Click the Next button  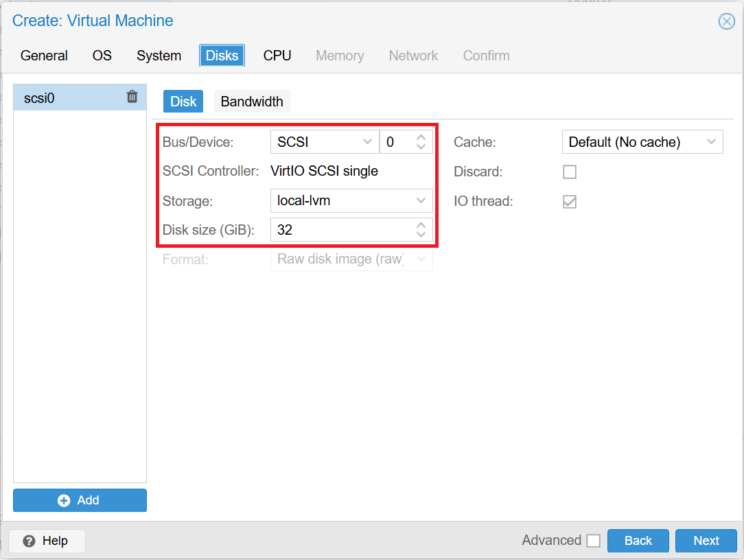706,541
